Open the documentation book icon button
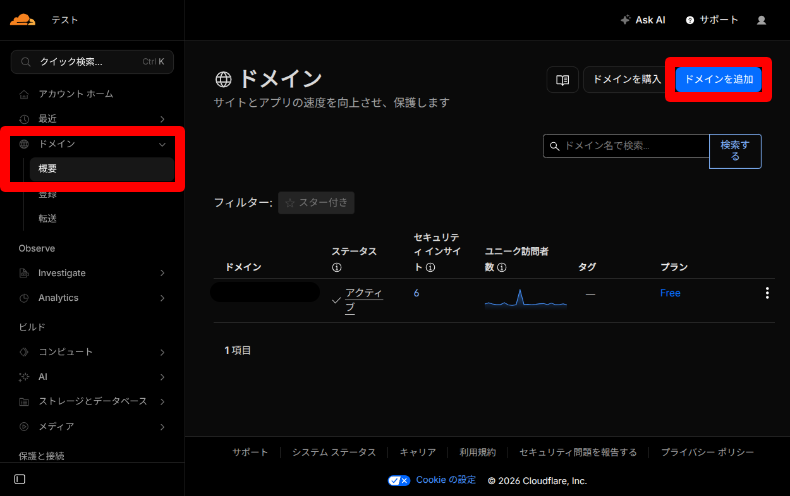Viewport: 790px width, 496px height. tap(562, 80)
